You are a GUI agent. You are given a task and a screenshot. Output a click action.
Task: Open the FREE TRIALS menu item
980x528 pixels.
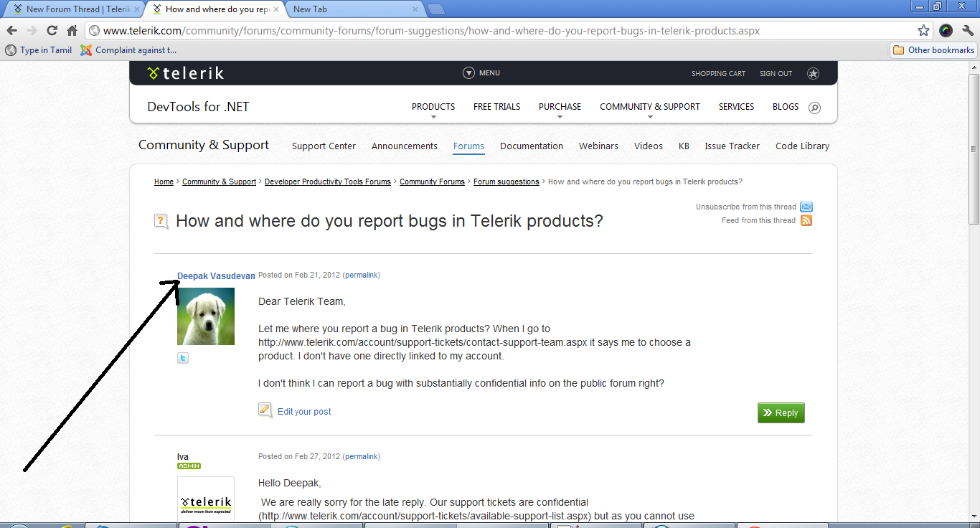(x=497, y=107)
